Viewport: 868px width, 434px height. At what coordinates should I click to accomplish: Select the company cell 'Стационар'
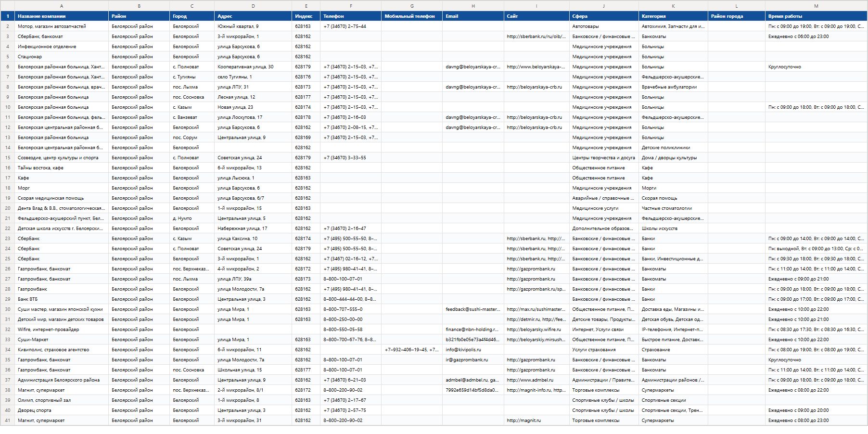[62, 57]
